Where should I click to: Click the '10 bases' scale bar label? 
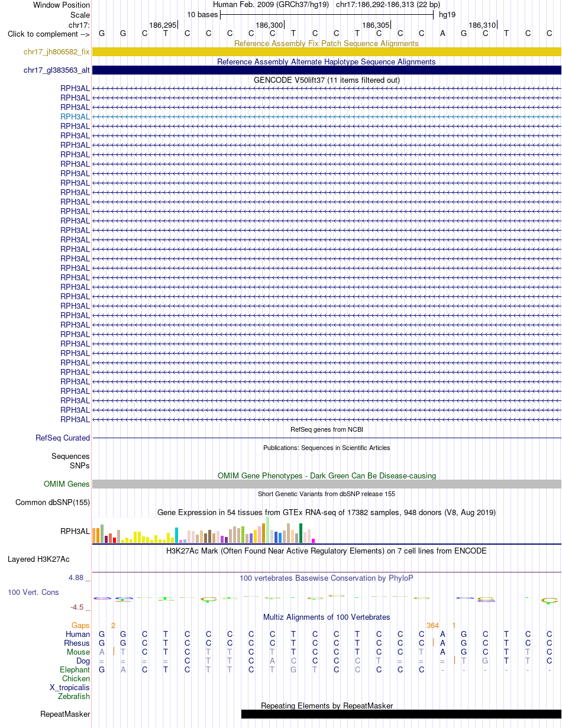tap(202, 14)
